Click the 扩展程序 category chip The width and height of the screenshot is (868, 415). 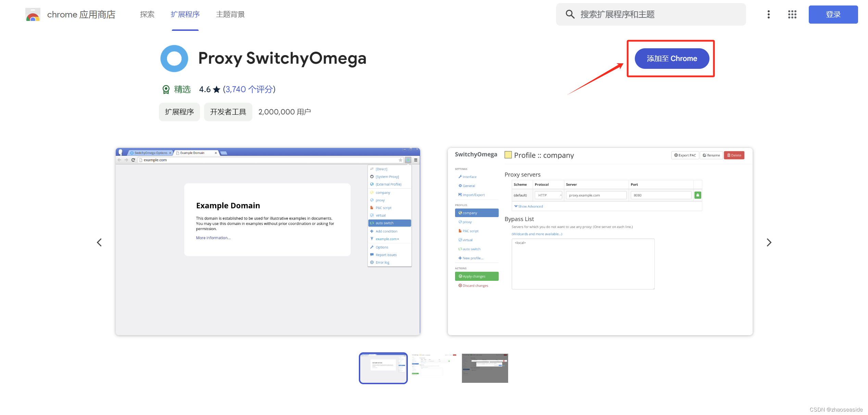point(179,112)
